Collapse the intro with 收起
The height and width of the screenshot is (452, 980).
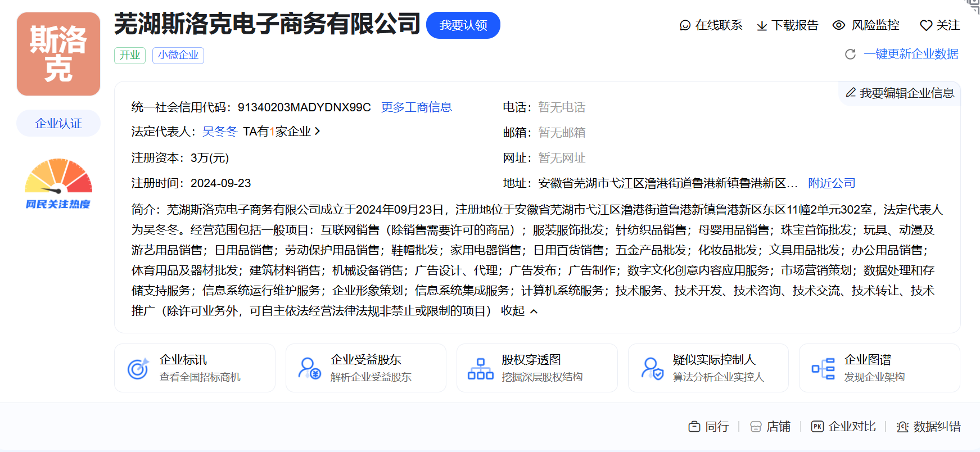[519, 311]
